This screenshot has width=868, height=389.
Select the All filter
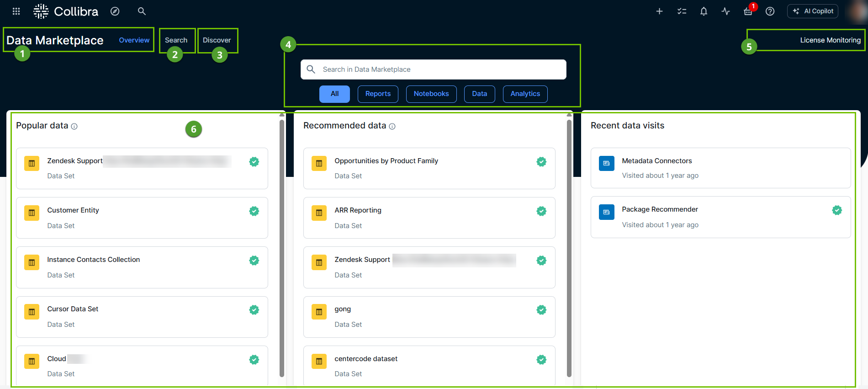point(334,94)
